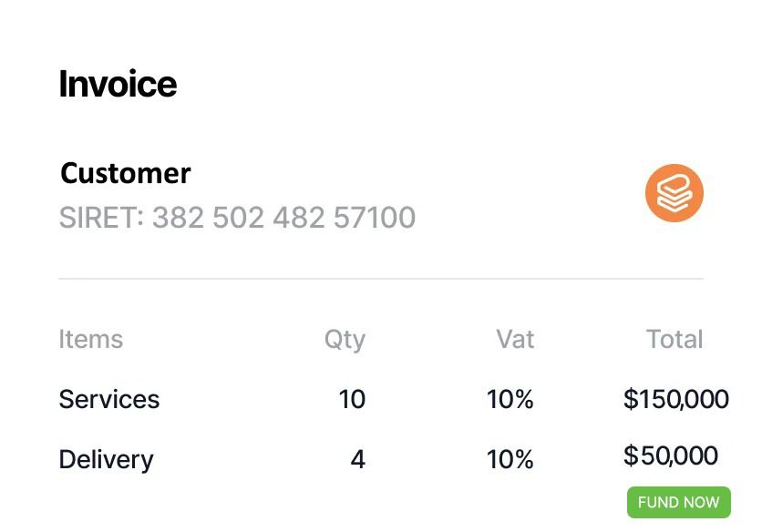The width and height of the screenshot is (762, 532).
Task: Select the Services line item
Action: click(x=108, y=399)
